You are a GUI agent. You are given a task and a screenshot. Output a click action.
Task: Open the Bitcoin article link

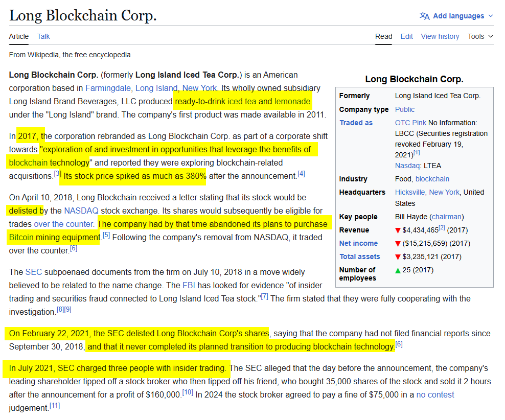click(x=21, y=237)
